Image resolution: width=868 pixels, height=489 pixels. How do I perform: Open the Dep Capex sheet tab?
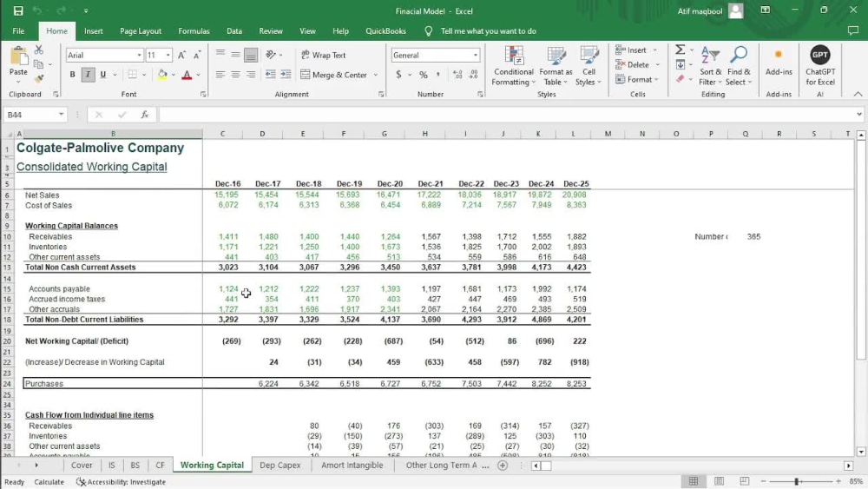click(280, 466)
